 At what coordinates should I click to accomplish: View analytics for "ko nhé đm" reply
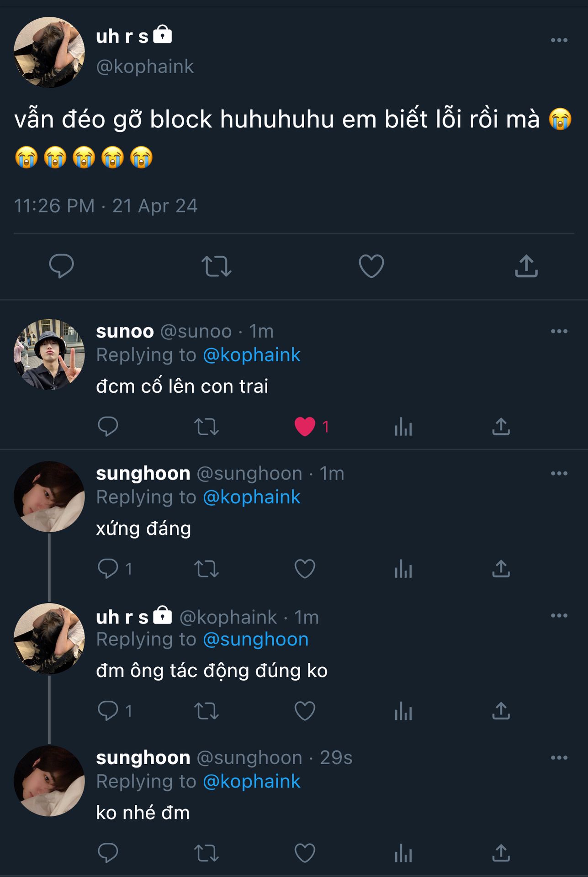(403, 853)
